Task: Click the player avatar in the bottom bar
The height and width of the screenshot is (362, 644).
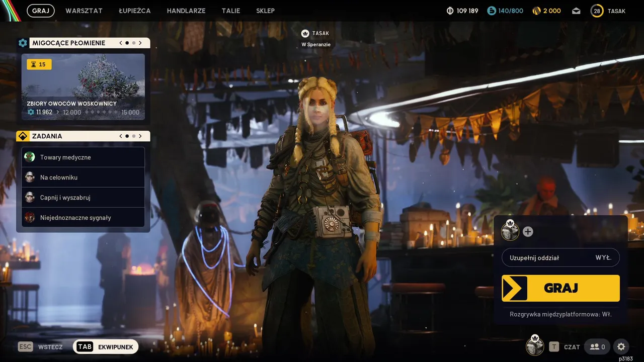Action: (535, 345)
